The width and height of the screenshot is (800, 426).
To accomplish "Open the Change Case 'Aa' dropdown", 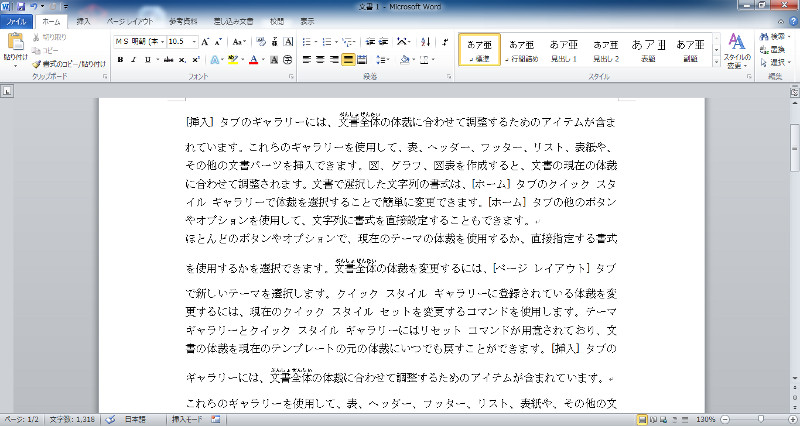I will point(239,42).
